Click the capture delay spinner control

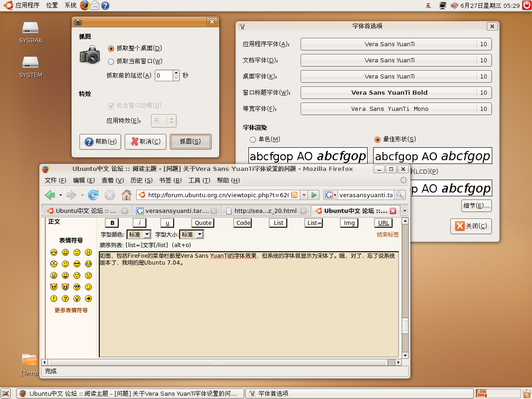click(176, 75)
